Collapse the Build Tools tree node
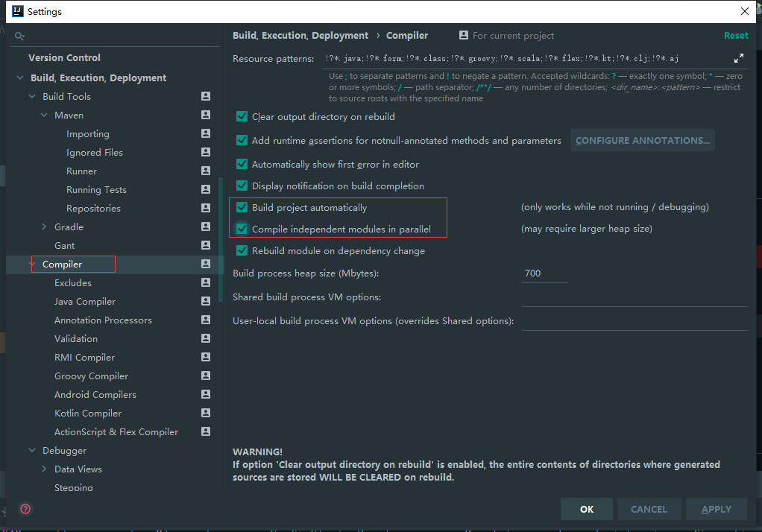762x532 pixels. 32,96
